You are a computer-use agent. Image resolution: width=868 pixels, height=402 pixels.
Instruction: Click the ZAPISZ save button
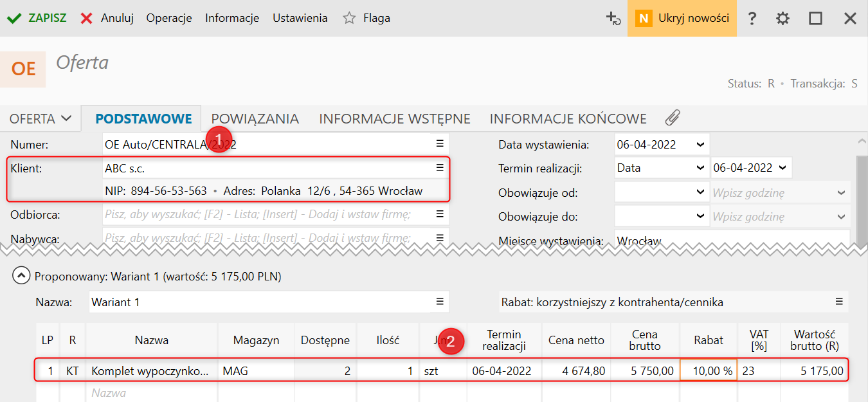[x=37, y=18]
